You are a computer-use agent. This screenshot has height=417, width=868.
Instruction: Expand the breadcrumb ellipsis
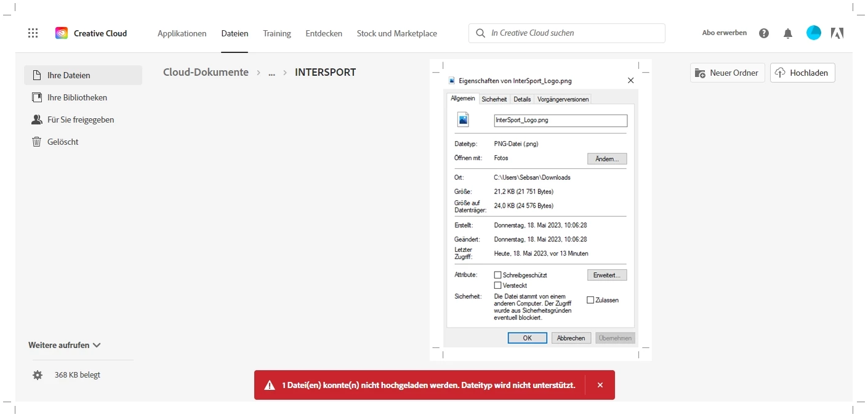pos(271,73)
